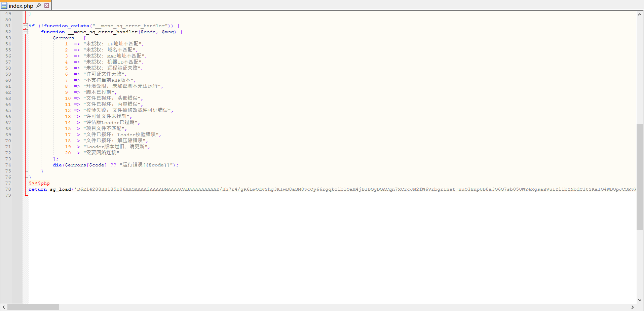Click the '$msg' parameter on line 52

tap(168, 32)
